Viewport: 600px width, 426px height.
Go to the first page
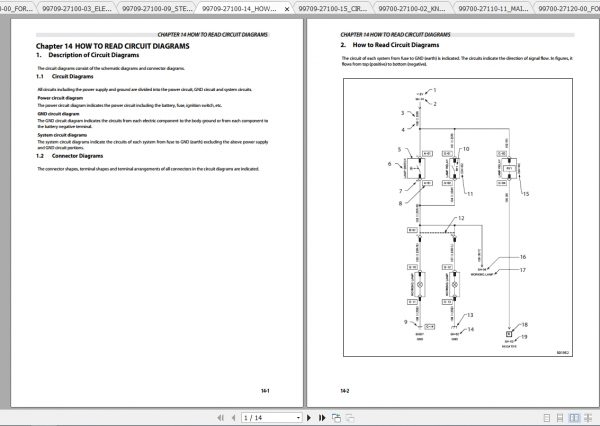click(220, 418)
